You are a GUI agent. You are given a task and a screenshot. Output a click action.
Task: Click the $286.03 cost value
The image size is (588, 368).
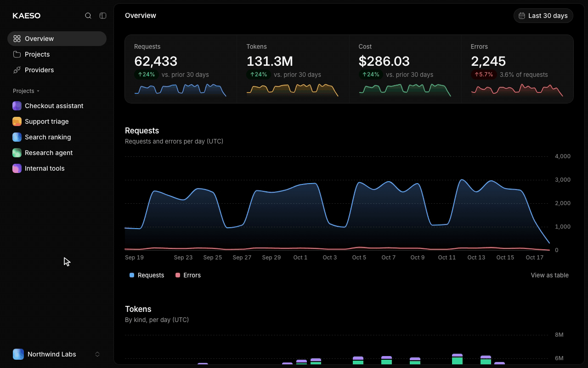tap(384, 61)
